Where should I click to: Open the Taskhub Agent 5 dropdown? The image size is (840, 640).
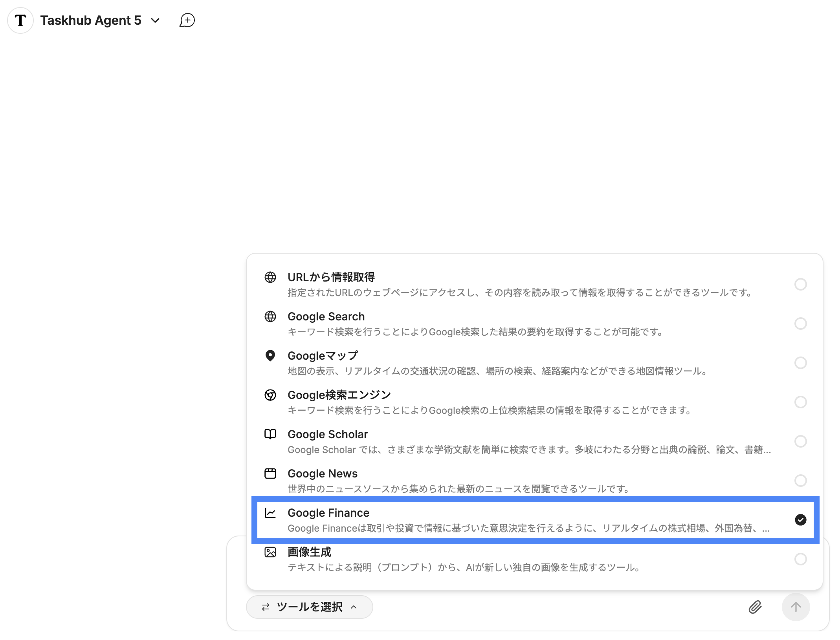click(90, 20)
